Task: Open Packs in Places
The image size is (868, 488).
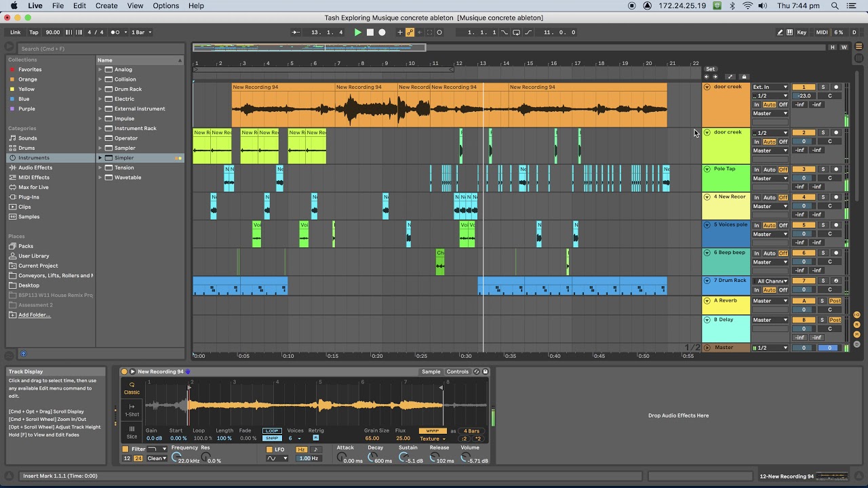Action: click(26, 246)
